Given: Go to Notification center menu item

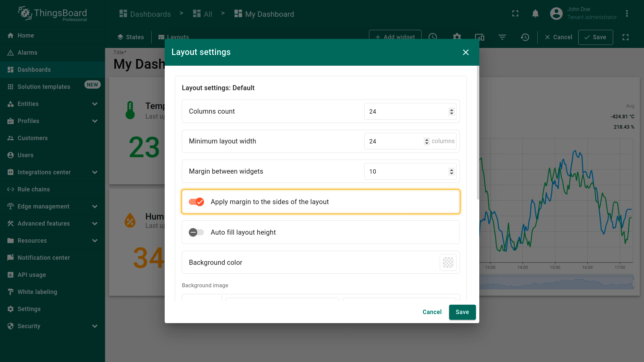Looking at the screenshot, I should pyautogui.click(x=44, y=258).
